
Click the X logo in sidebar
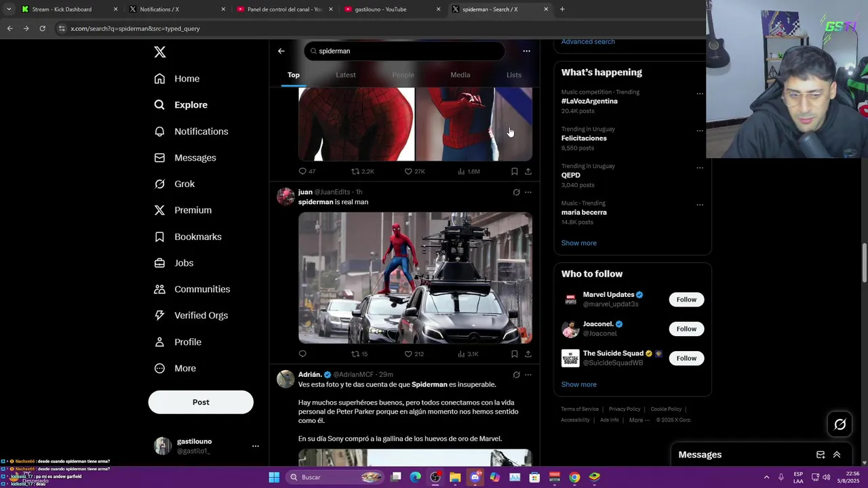click(x=159, y=52)
